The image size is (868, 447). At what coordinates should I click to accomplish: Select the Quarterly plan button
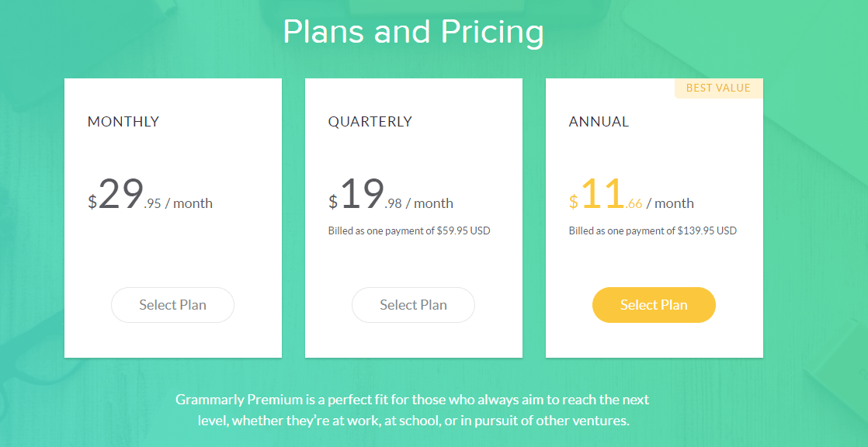[x=414, y=305]
